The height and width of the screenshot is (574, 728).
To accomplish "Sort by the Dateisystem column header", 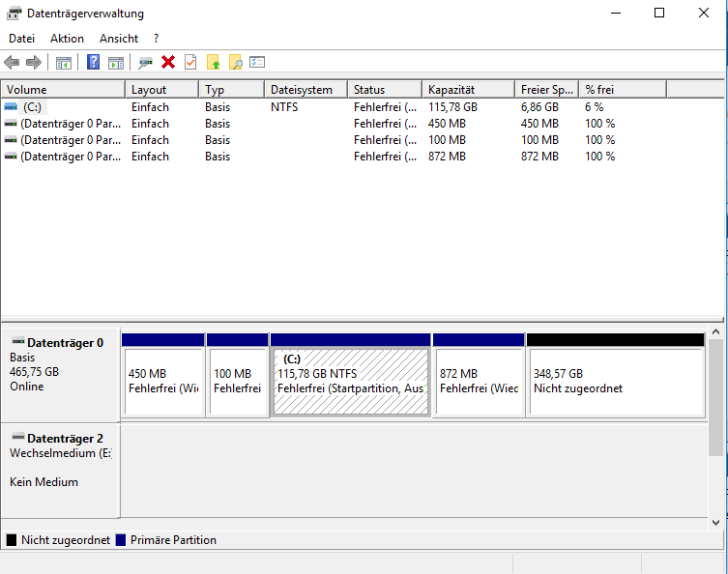I will (x=306, y=90).
